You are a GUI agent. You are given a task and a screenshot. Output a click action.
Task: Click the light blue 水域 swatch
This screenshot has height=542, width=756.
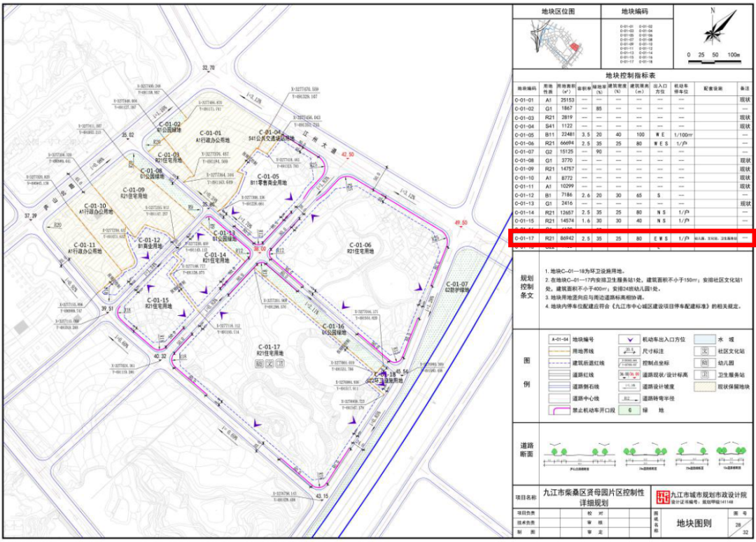pos(704,340)
